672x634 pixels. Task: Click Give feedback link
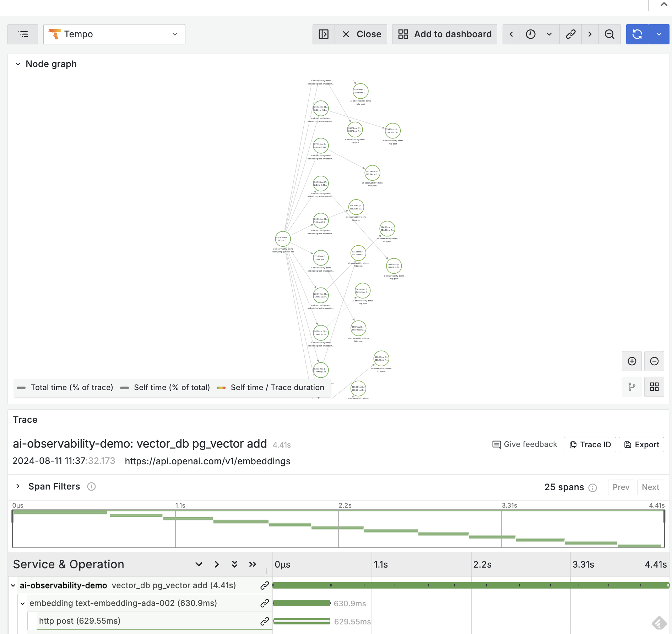click(x=525, y=444)
